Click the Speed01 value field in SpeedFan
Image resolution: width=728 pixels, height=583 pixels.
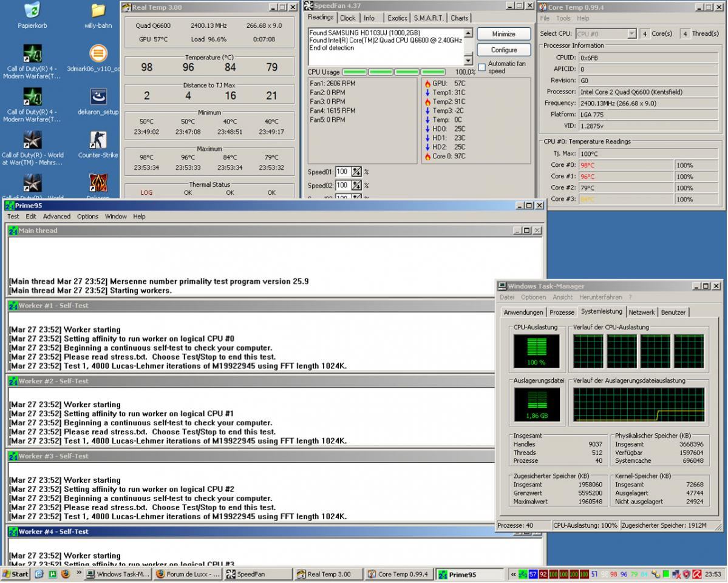342,172
